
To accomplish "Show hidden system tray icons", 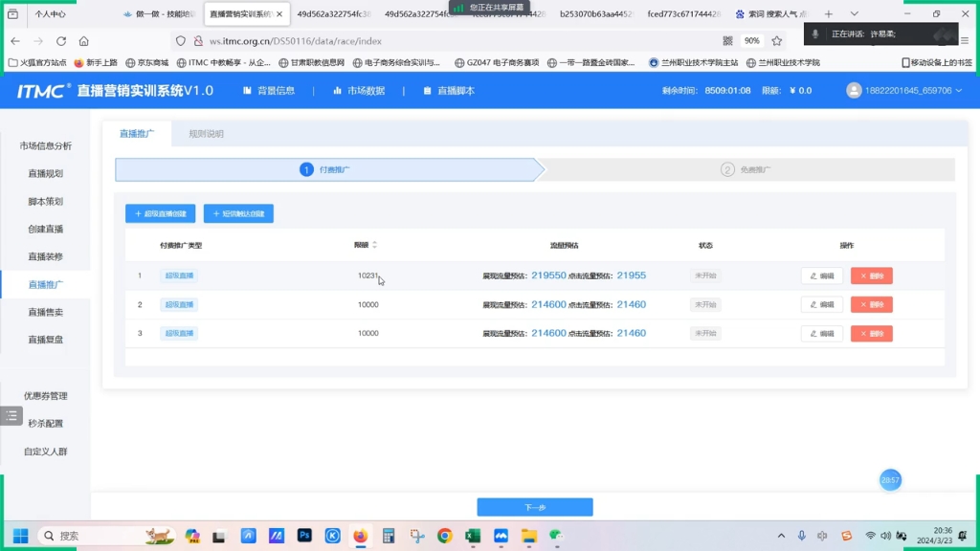I will point(781,536).
